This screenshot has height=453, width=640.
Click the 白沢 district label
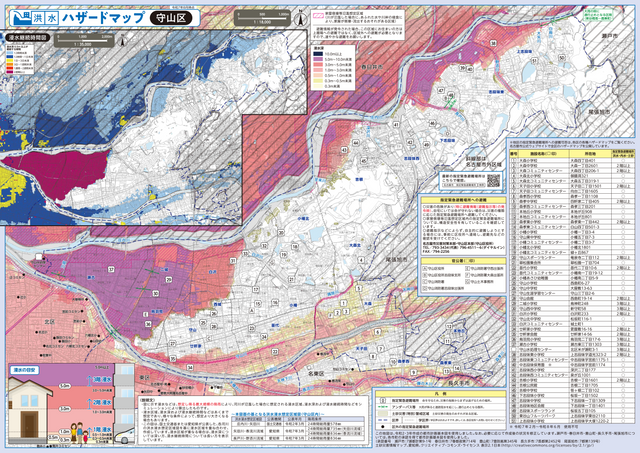[x=212, y=272]
